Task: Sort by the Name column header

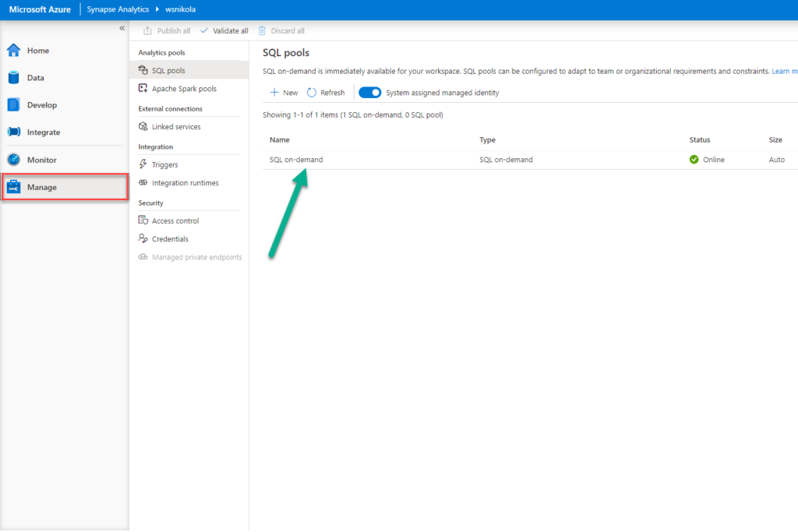Action: click(x=280, y=139)
